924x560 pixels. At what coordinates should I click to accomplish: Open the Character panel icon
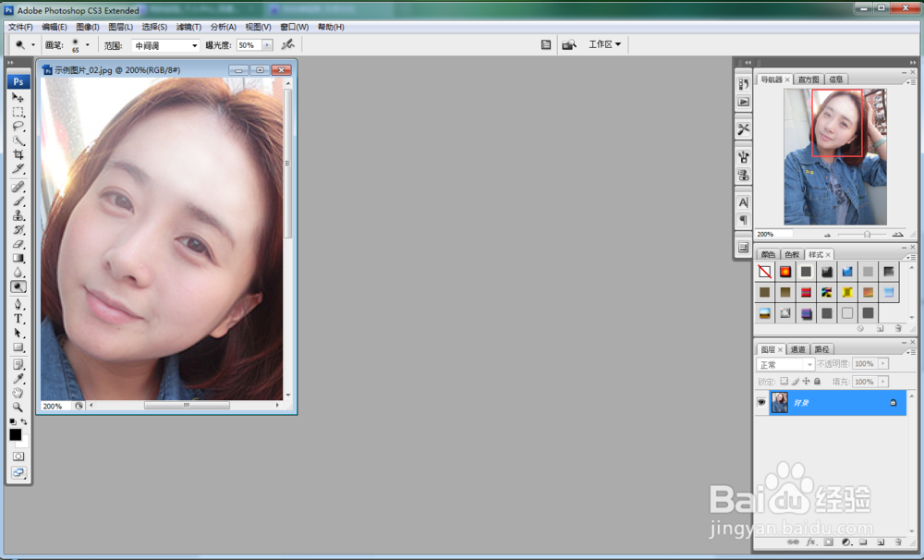744,202
